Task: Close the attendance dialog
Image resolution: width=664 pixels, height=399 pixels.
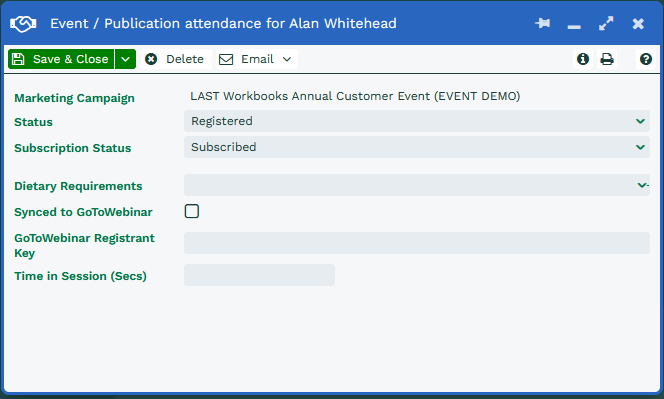Action: pos(638,24)
